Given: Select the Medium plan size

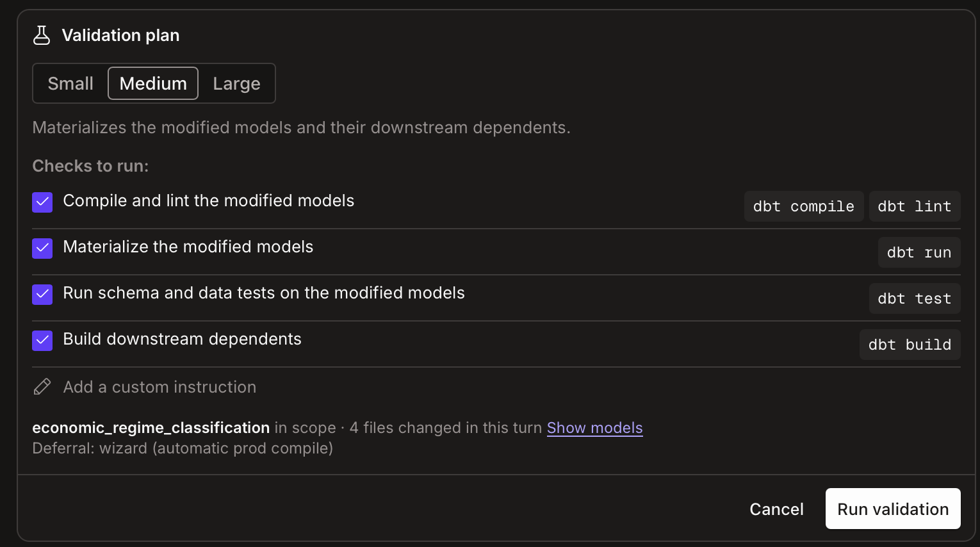Looking at the screenshot, I should pos(153,83).
